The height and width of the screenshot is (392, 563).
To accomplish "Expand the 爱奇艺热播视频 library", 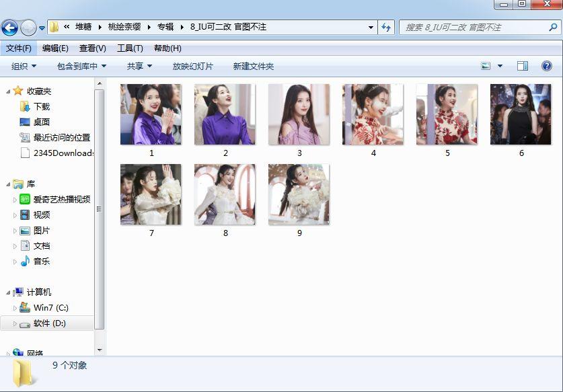I will [x=15, y=200].
